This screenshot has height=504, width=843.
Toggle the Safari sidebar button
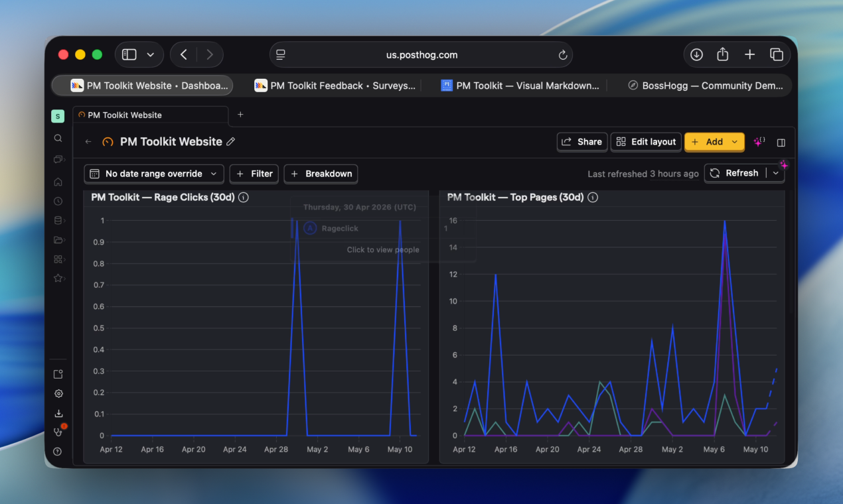(129, 55)
